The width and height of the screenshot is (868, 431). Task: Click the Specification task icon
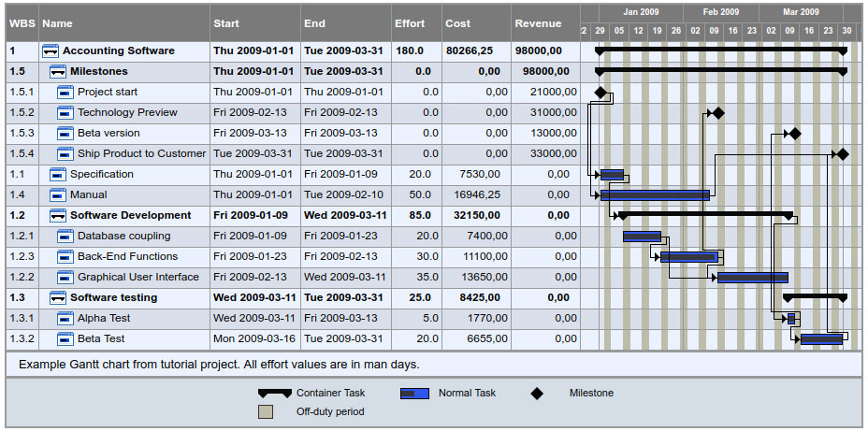[58, 174]
